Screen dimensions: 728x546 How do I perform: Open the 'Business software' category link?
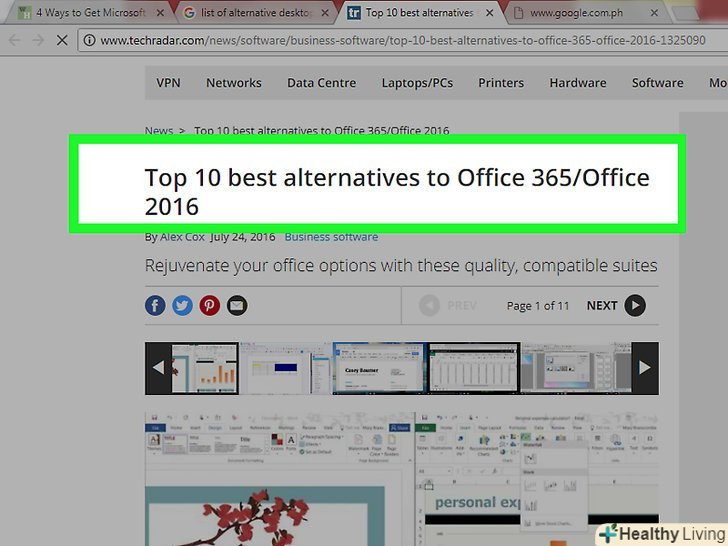(331, 237)
